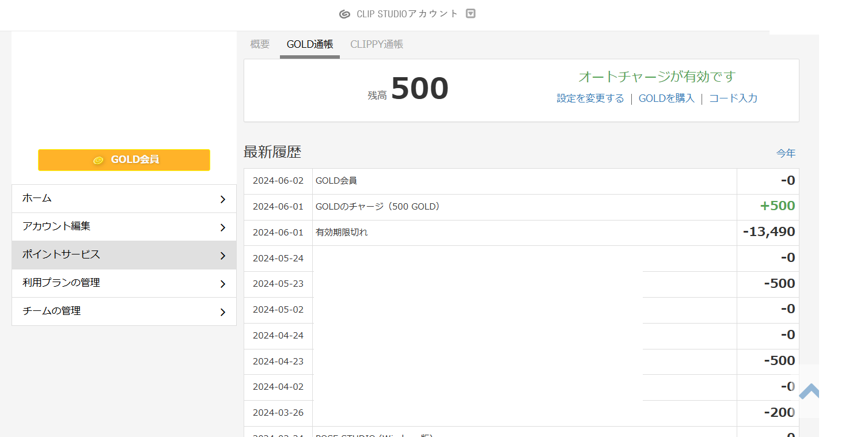
Task: Select ポイントサービス in the sidebar
Action: click(124, 255)
